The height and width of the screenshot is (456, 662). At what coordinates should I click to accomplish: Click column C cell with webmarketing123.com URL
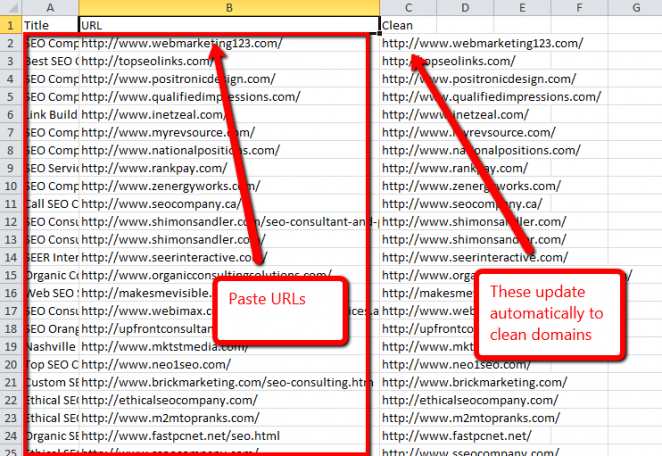(408, 43)
